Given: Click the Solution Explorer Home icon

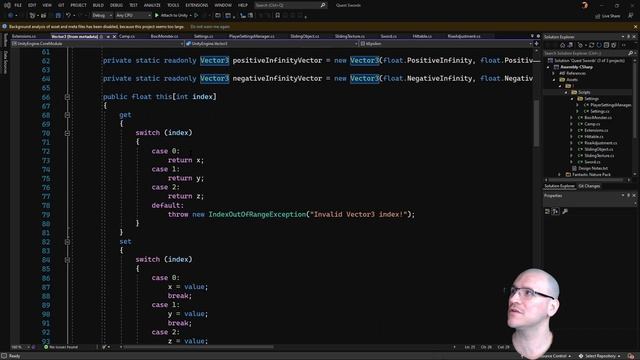Looking at the screenshot, I should click(x=562, y=45).
